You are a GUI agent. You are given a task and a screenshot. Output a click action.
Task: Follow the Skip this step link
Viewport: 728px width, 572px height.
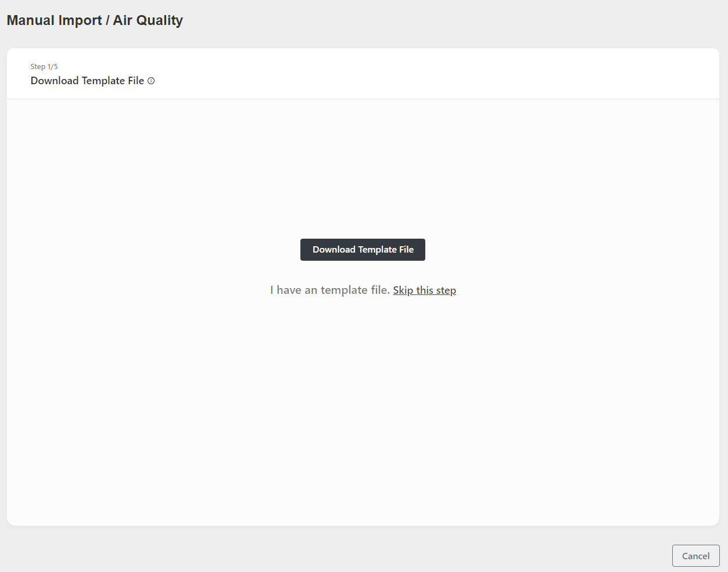coord(424,290)
